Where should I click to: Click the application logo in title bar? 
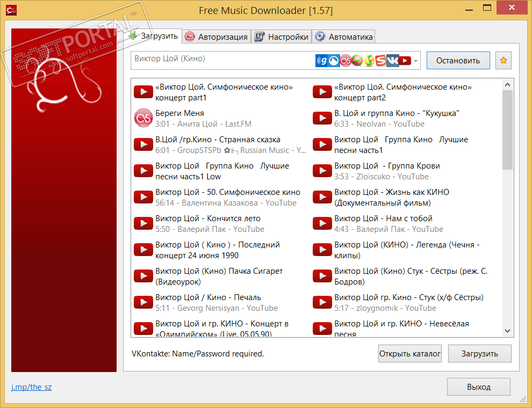11,10
